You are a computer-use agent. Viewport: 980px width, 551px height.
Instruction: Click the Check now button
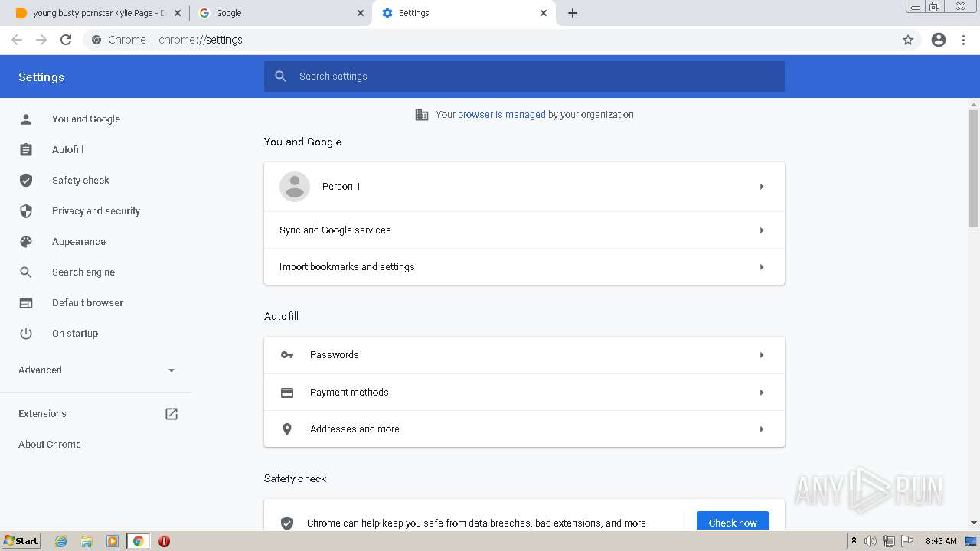[x=733, y=521]
